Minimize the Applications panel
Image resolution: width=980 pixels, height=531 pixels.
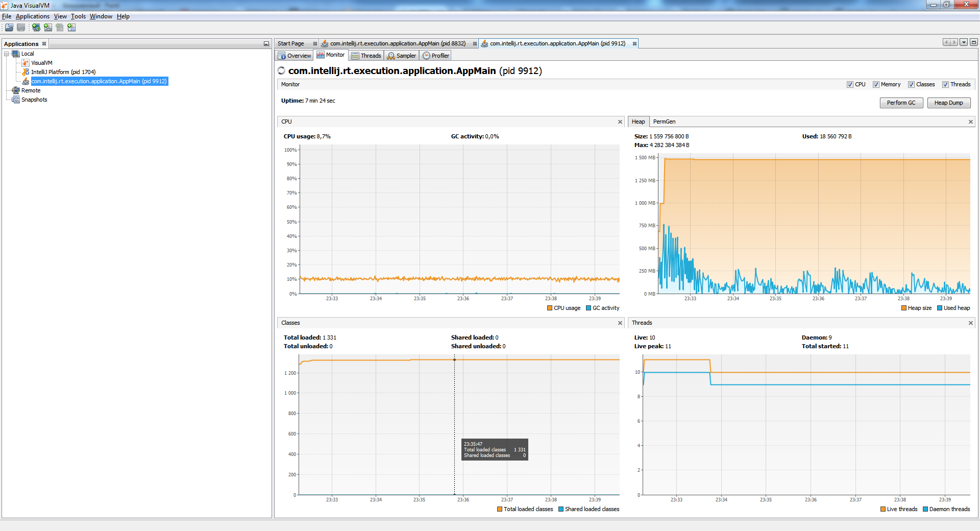[266, 44]
